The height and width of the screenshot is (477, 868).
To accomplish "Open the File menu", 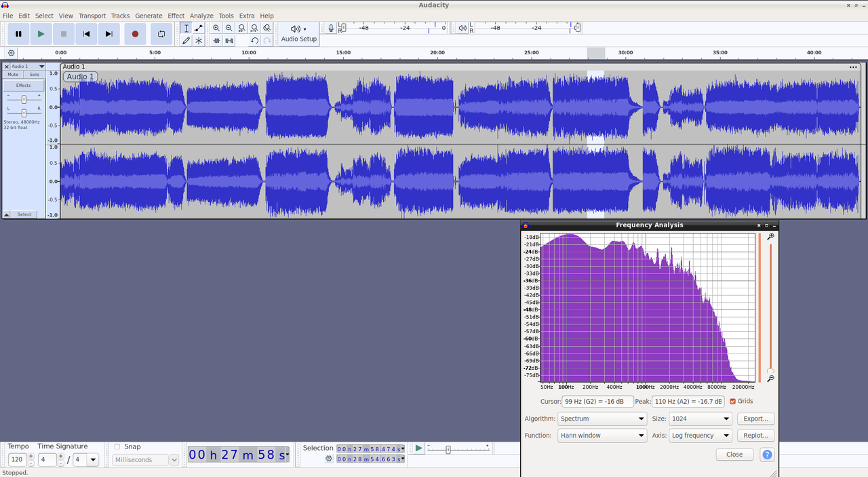I will coord(7,16).
